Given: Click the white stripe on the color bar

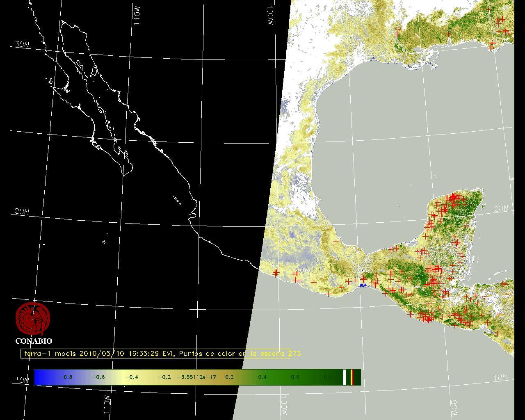Looking at the screenshot, I should pyautogui.click(x=345, y=377).
